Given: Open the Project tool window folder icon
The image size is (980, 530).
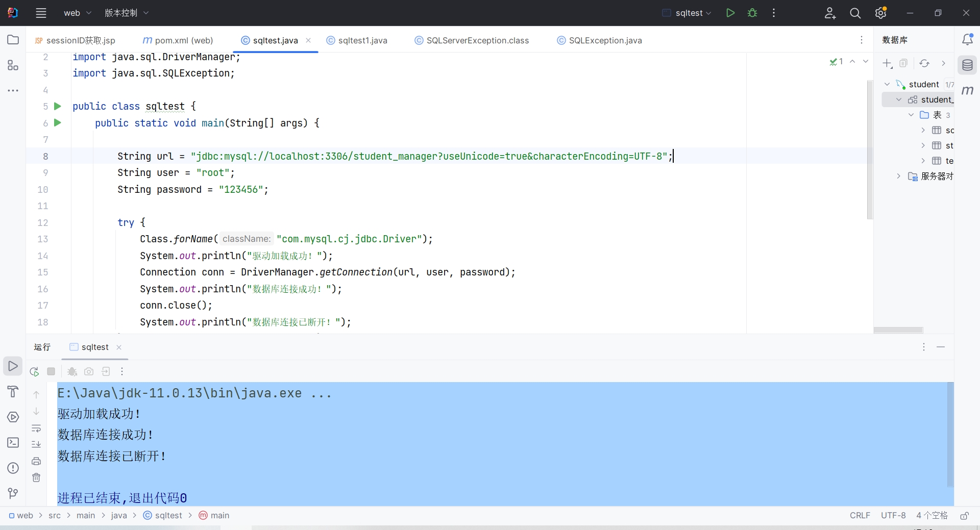Looking at the screenshot, I should pyautogui.click(x=13, y=40).
